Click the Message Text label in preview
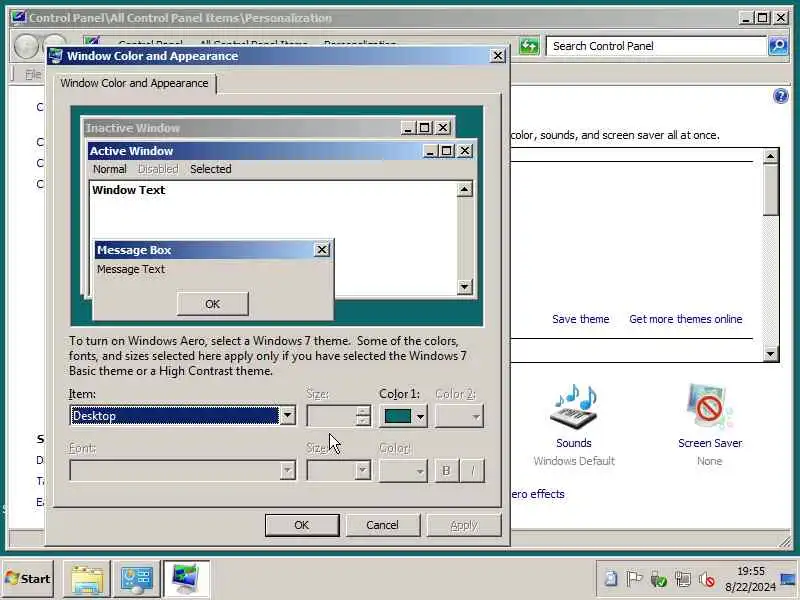Viewport: 800px width, 600px height. (x=131, y=269)
